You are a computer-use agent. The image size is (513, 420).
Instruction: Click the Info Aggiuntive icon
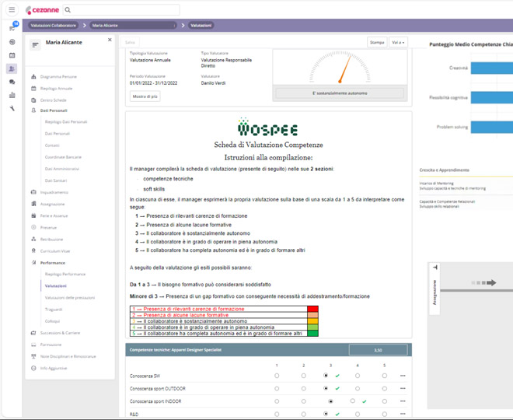[33, 368]
